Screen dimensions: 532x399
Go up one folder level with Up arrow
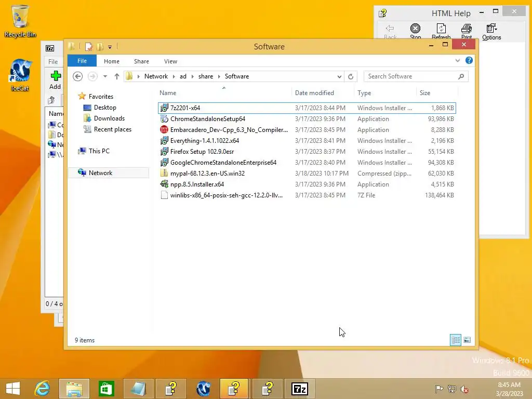point(117,76)
